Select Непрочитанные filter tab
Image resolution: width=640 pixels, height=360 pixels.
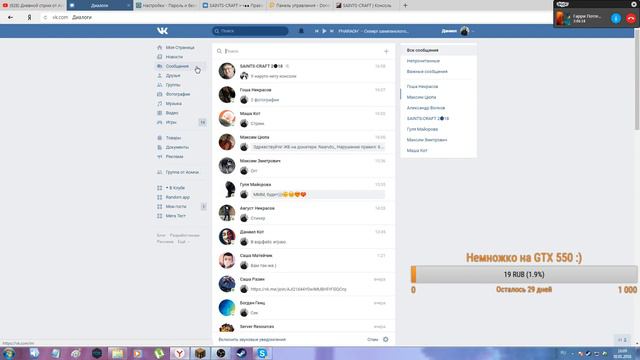[438, 61]
